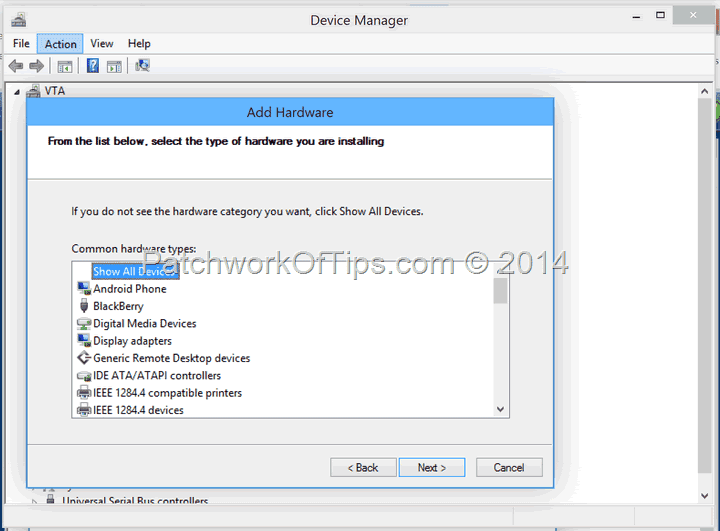
Task: Click the scan for hardware changes icon
Action: coord(142,66)
